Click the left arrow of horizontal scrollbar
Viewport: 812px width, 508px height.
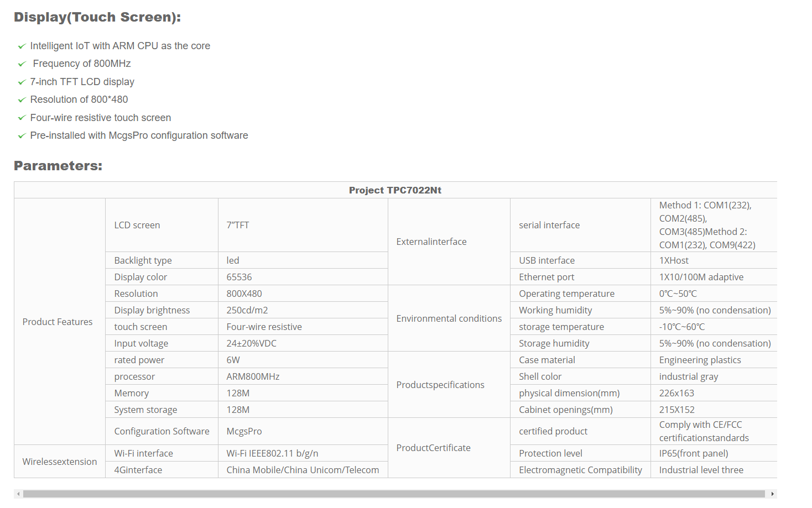point(18,494)
